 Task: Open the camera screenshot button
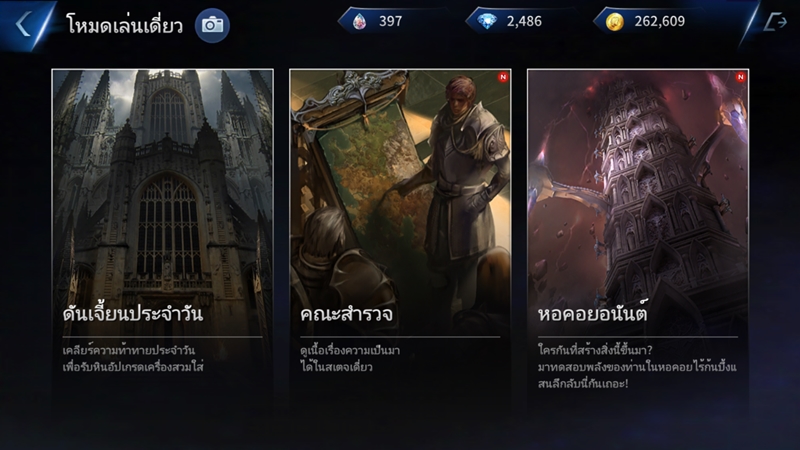pos(212,25)
